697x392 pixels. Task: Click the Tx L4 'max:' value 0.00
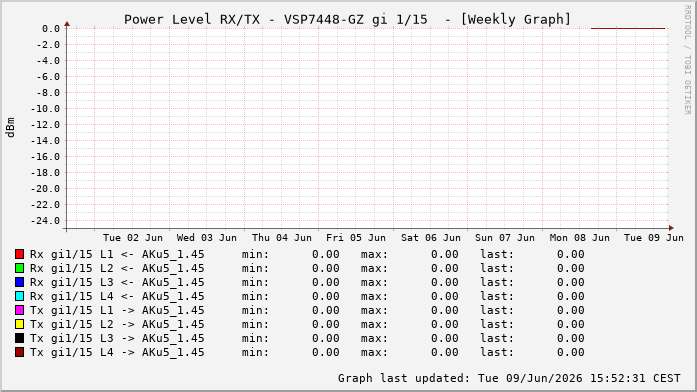(x=445, y=352)
